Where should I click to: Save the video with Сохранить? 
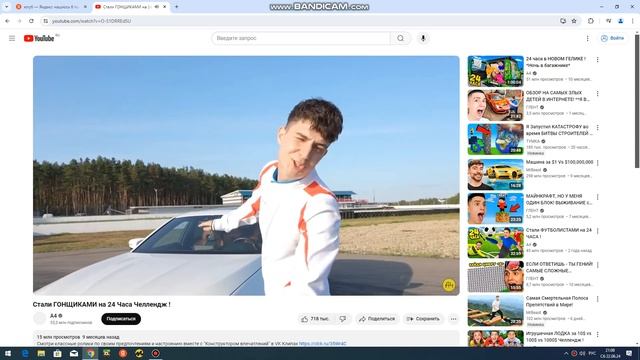tap(423, 319)
